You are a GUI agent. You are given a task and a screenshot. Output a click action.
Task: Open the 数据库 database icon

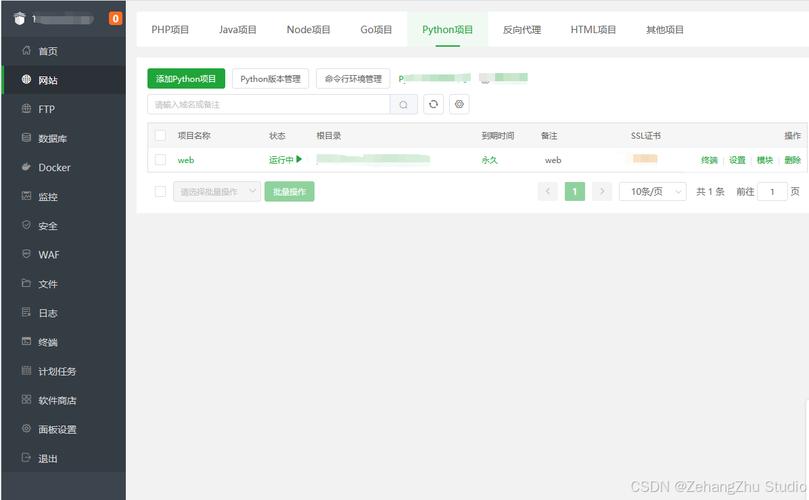point(26,138)
